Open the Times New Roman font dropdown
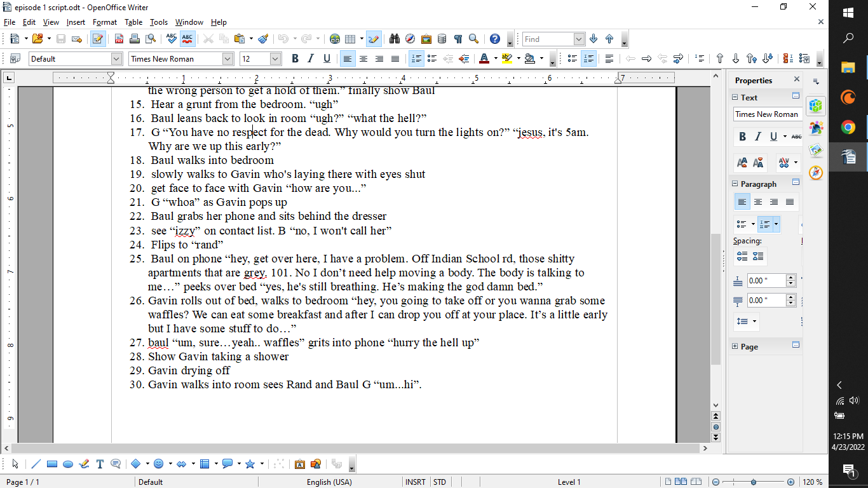The image size is (868, 488). pyautogui.click(x=227, y=58)
